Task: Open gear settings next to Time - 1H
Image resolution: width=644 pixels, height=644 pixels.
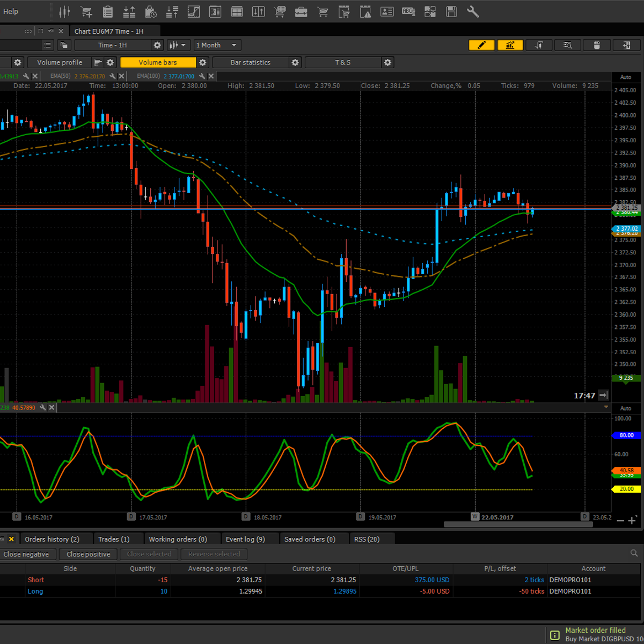Action: coord(157,45)
